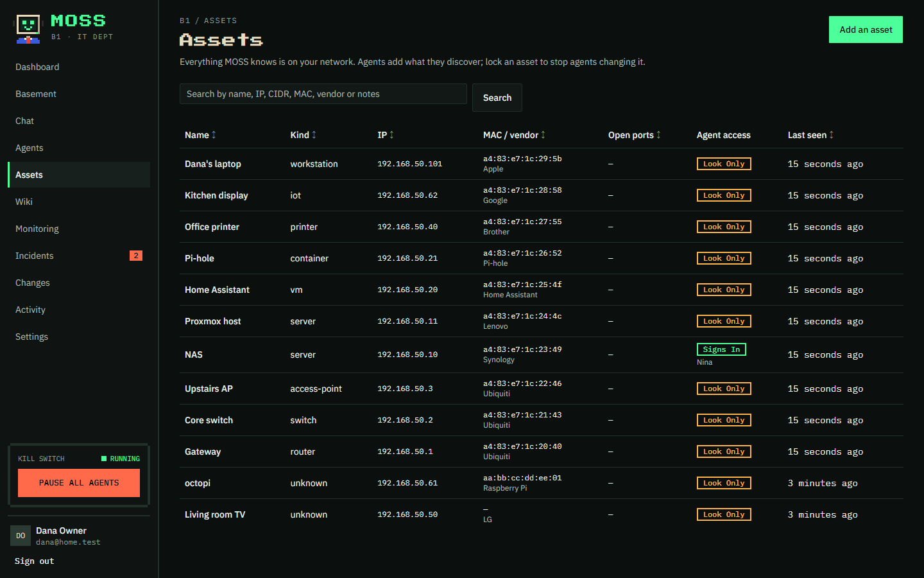924x578 pixels.
Task: Go to Monitoring section
Action: coord(79,229)
